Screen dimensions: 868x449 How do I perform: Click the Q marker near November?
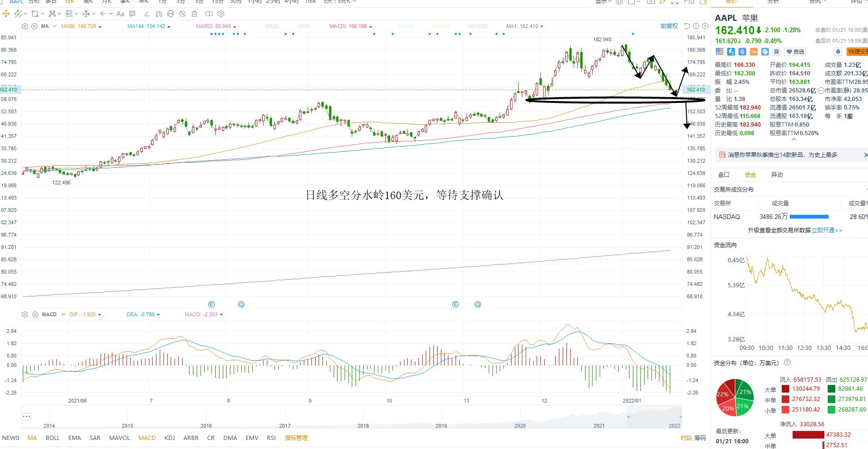(478, 304)
